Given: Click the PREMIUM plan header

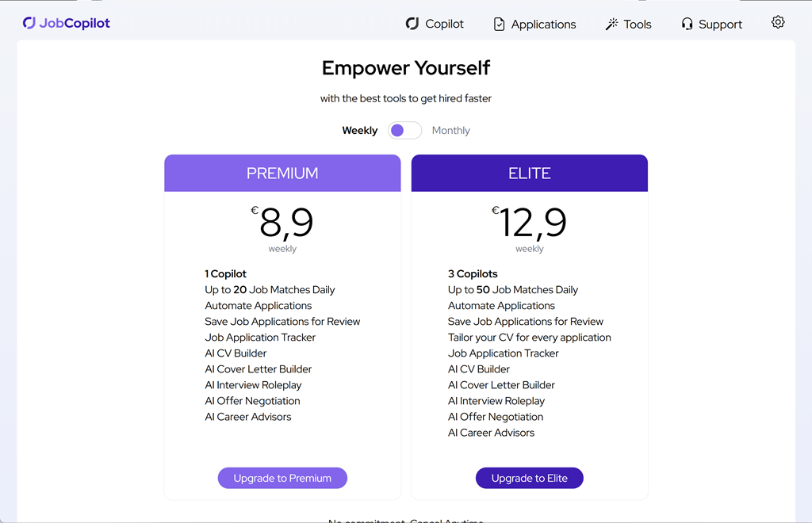Looking at the screenshot, I should [x=282, y=174].
